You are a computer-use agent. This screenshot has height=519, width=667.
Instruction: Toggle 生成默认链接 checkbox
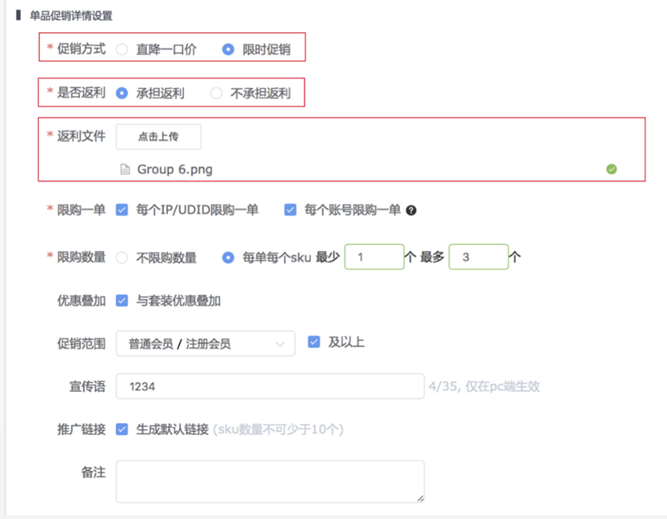(122, 429)
